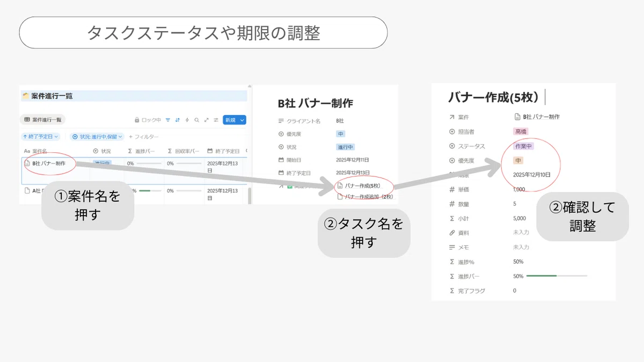644x362 pixels.
Task: Click the 進捗バー column header in table
Action: point(142,151)
